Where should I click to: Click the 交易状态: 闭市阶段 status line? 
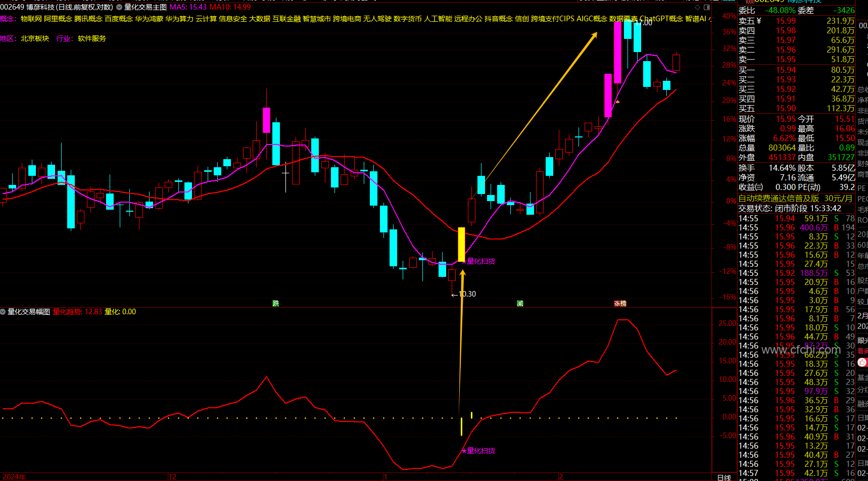[790, 208]
